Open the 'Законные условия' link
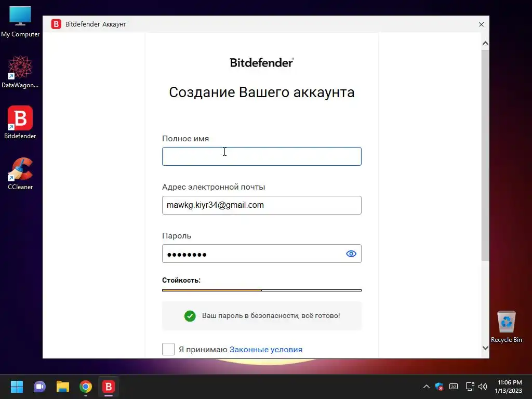Image resolution: width=532 pixels, height=399 pixels. pos(266,350)
